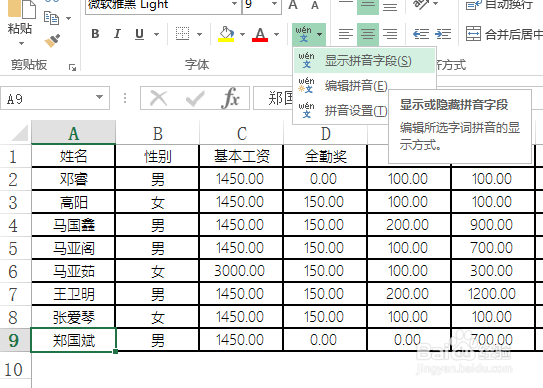Click cell containing 王卫明
This screenshot has width=543, height=388.
[x=73, y=294]
